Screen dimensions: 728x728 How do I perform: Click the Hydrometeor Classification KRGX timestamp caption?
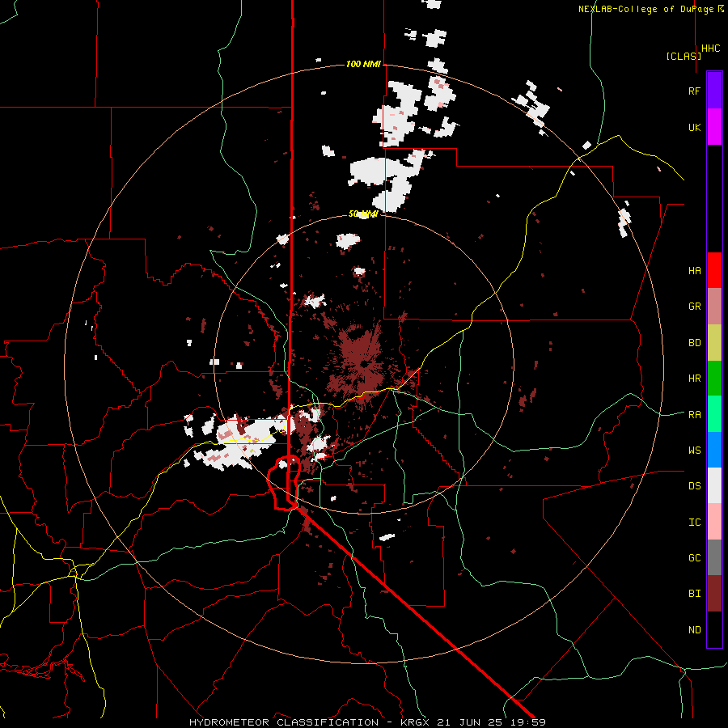tap(367, 722)
